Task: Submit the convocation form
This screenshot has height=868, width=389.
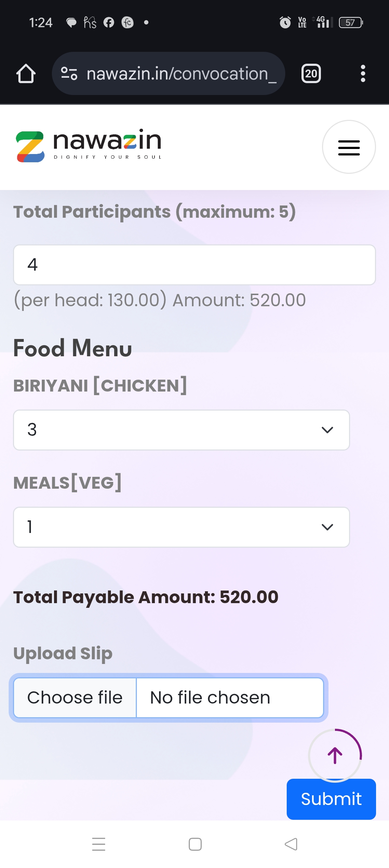Action: pos(331,799)
